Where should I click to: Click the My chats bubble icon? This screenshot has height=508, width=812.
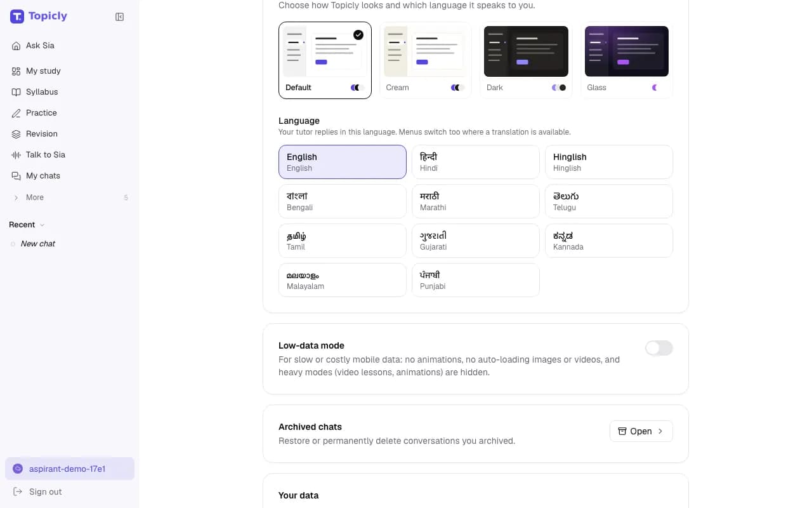16,176
